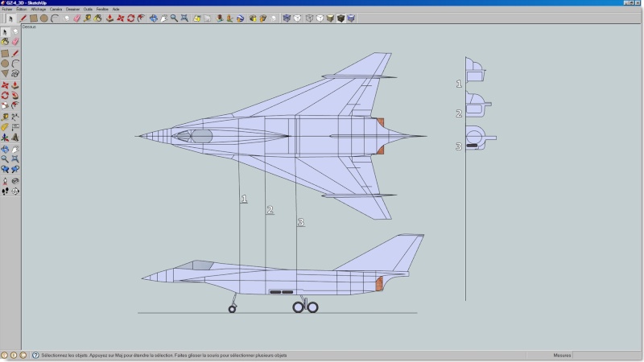Select the Offset tool in left palette
The height and width of the screenshot is (362, 644).
15,105
